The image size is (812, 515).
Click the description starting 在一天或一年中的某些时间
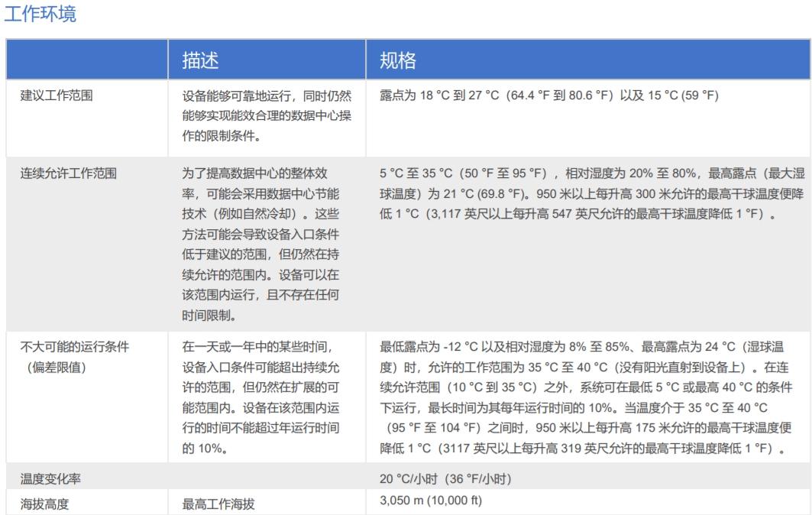pyautogui.click(x=261, y=397)
